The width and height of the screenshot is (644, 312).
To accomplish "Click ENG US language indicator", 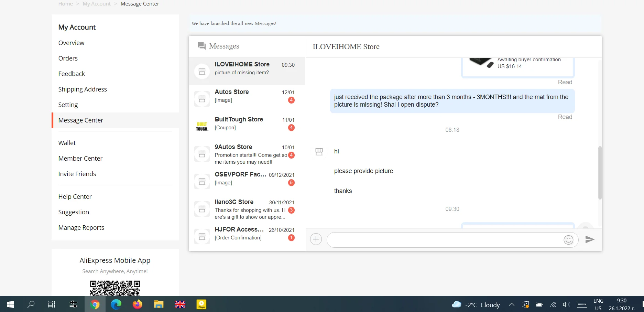I will tap(598, 304).
